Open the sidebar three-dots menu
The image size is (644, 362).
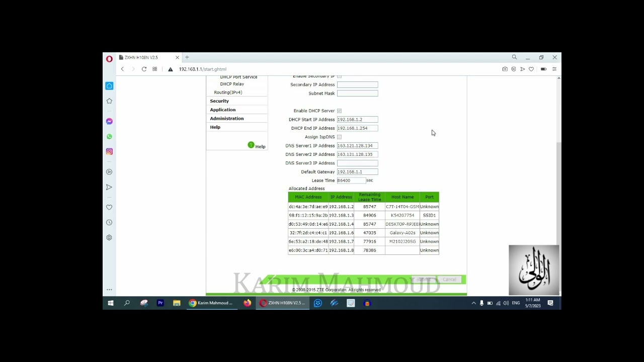(x=109, y=290)
